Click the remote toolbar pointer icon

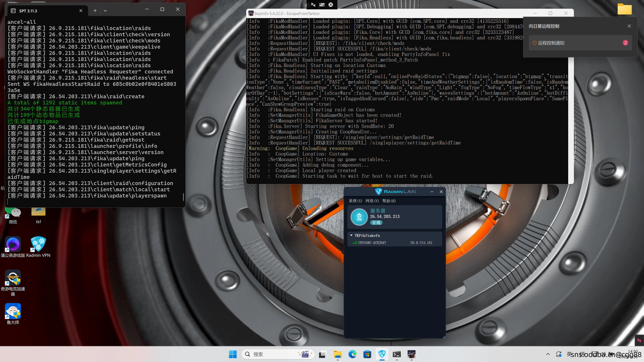click(313, 5)
